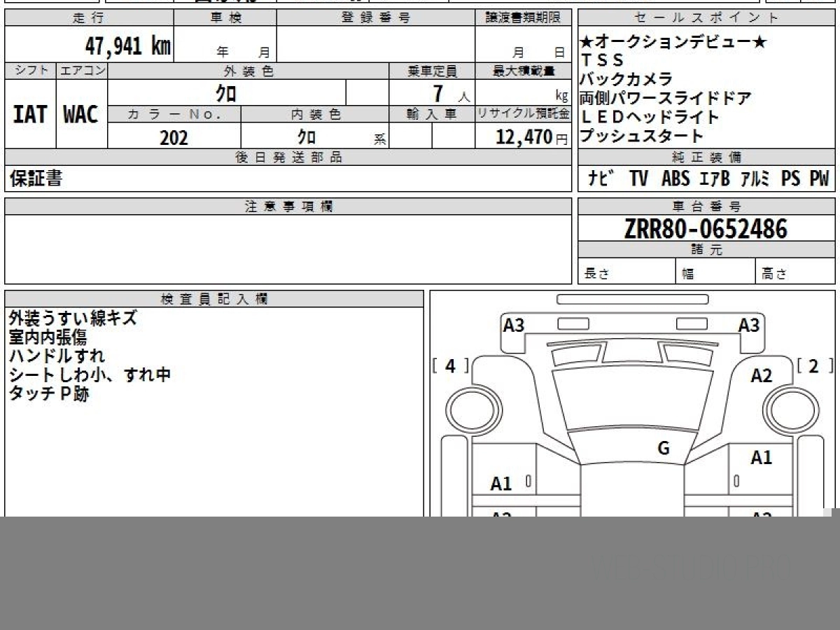This screenshot has height=630, width=840.
Task: Click the seating capacity value 7 人
Action: 451,93
